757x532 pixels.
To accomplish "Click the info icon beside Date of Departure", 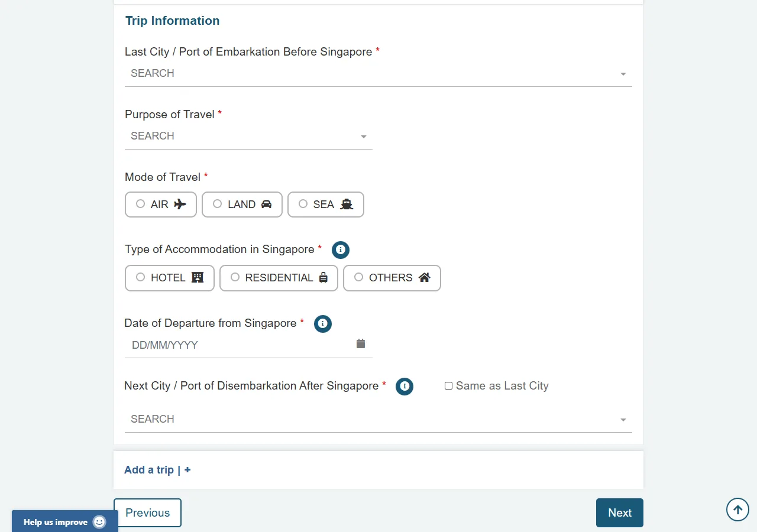I will [x=323, y=324].
